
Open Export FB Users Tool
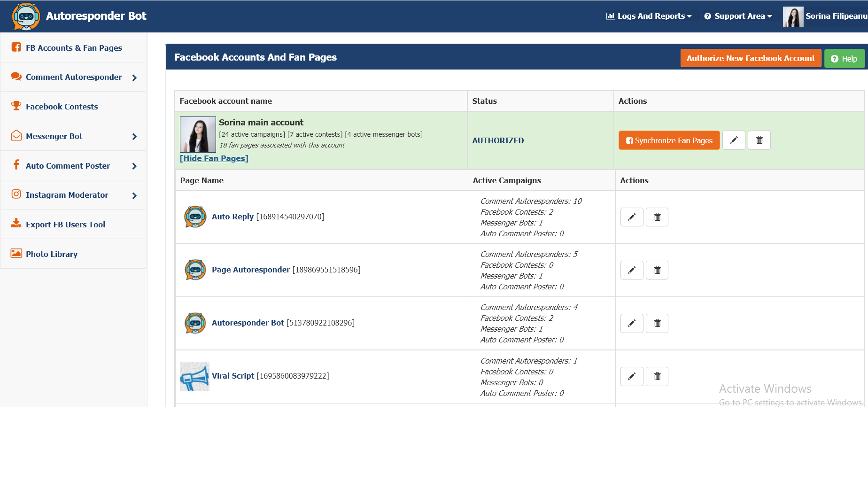click(x=73, y=225)
